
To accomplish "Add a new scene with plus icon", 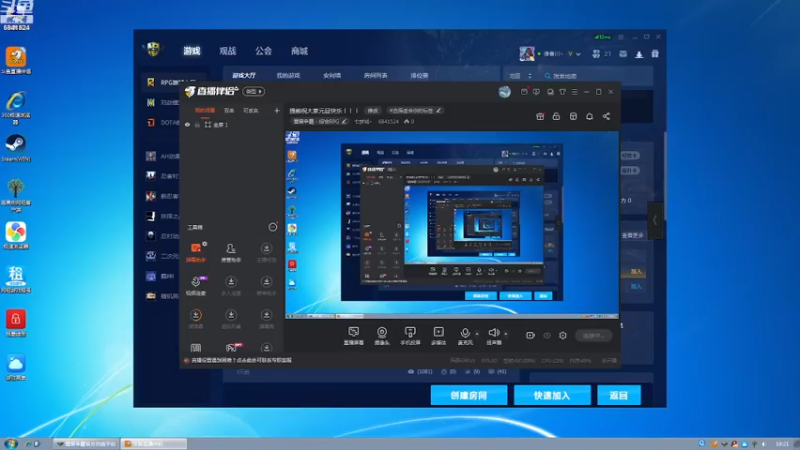I will point(277,110).
